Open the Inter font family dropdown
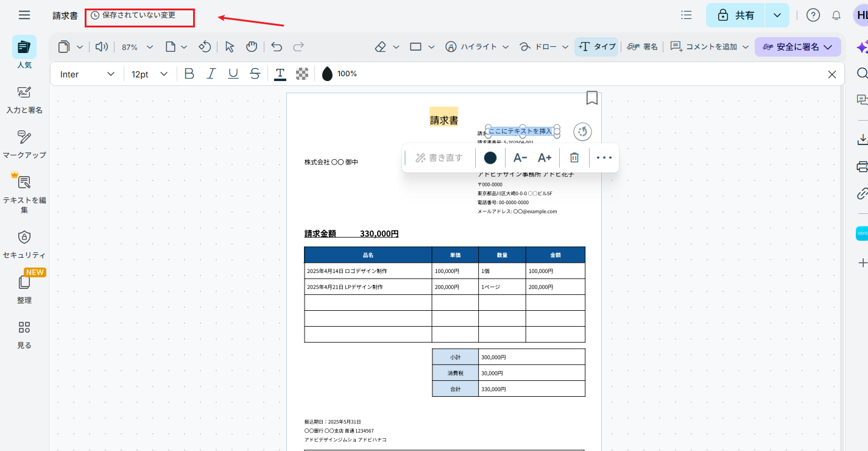Image resolution: width=868 pixels, height=451 pixels. click(x=87, y=74)
